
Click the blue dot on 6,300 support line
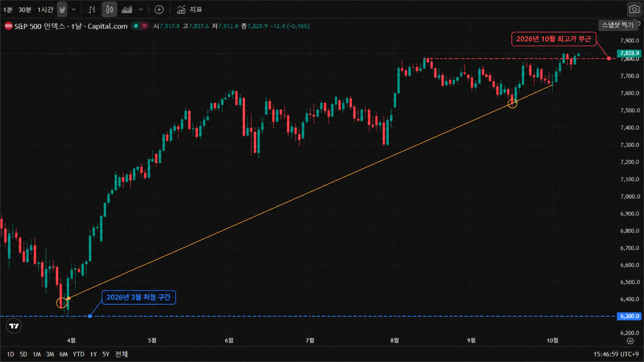pos(90,317)
